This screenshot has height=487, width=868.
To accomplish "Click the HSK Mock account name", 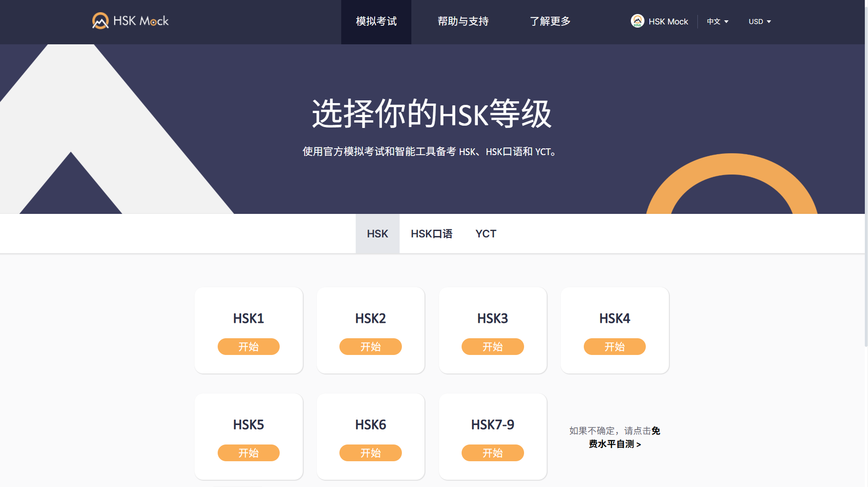I will 668,21.
